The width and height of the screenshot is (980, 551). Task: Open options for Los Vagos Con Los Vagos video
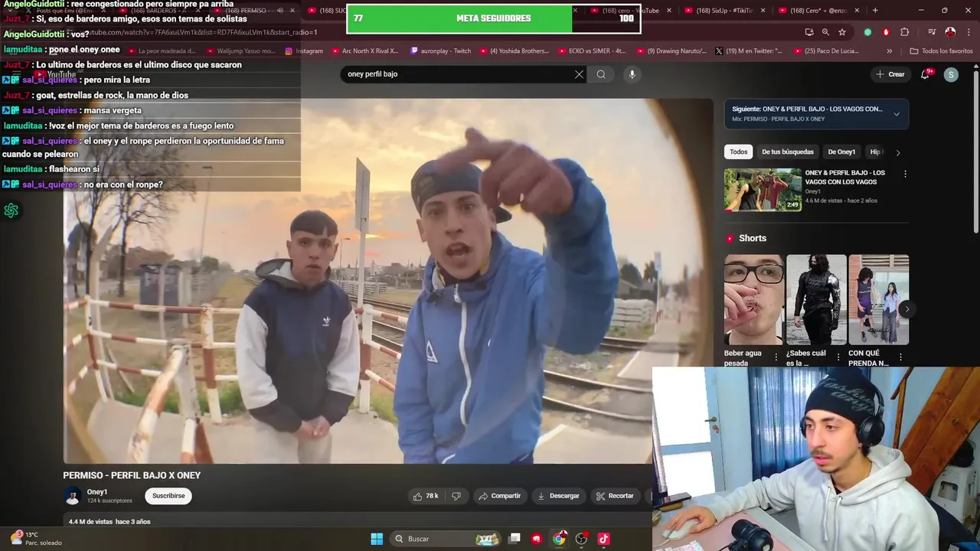pyautogui.click(x=905, y=174)
